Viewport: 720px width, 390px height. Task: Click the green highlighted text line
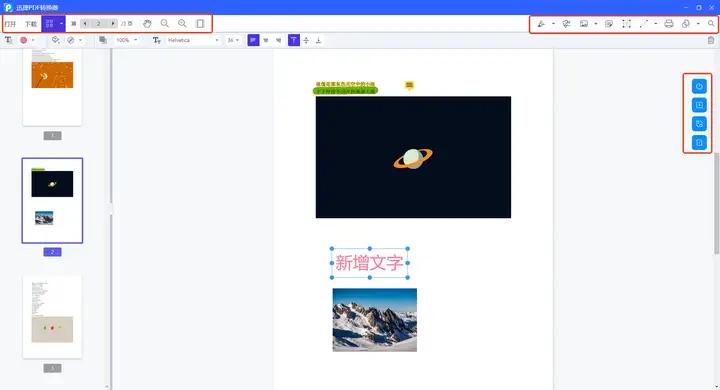pos(345,90)
